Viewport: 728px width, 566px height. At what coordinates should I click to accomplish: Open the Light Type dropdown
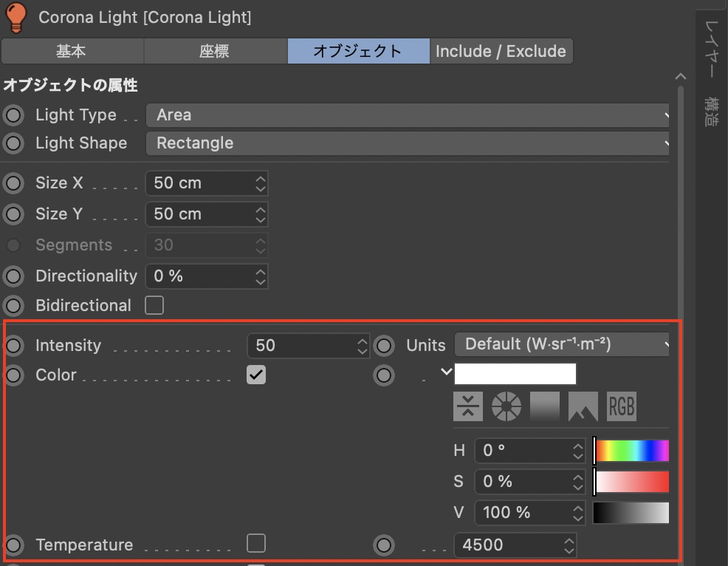pos(408,115)
